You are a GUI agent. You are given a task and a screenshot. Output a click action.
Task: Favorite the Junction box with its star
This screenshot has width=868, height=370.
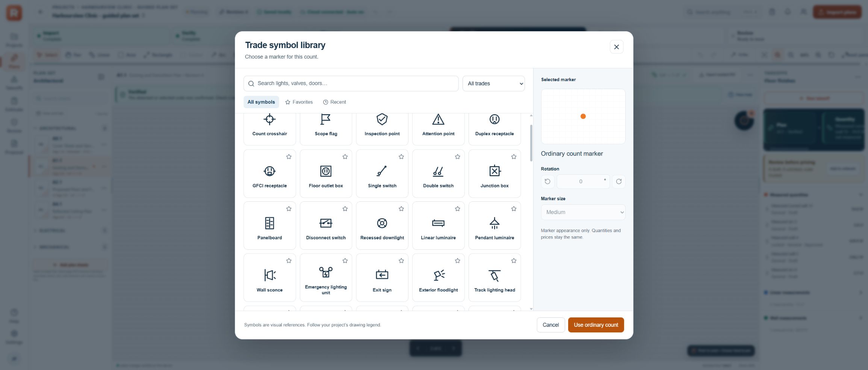tap(514, 157)
